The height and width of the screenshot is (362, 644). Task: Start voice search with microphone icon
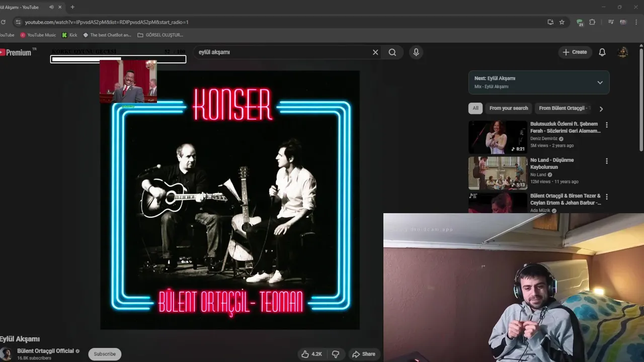[x=416, y=52]
